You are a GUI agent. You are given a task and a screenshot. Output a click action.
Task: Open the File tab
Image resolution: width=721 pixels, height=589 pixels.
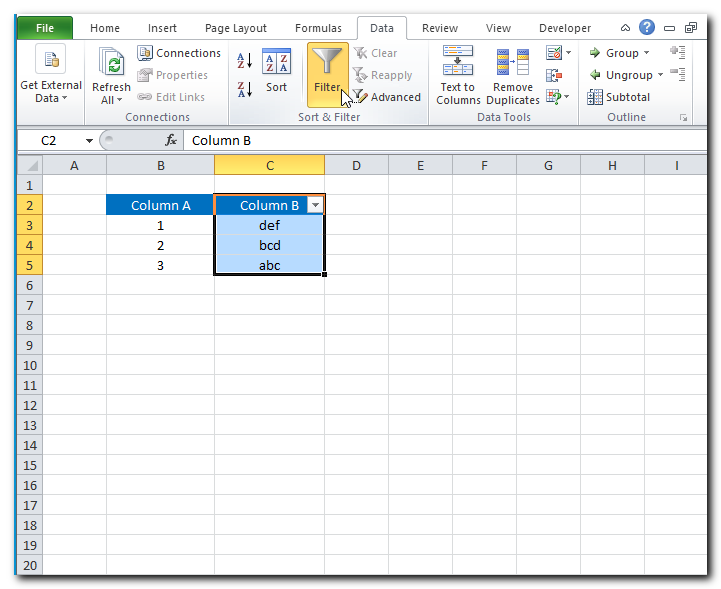click(x=45, y=28)
